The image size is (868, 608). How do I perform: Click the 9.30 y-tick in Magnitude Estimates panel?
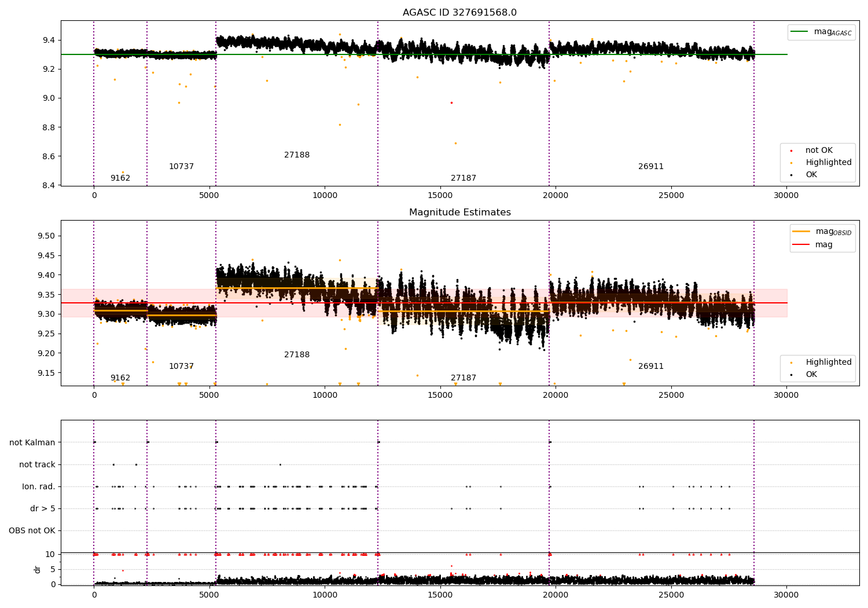pos(46,314)
